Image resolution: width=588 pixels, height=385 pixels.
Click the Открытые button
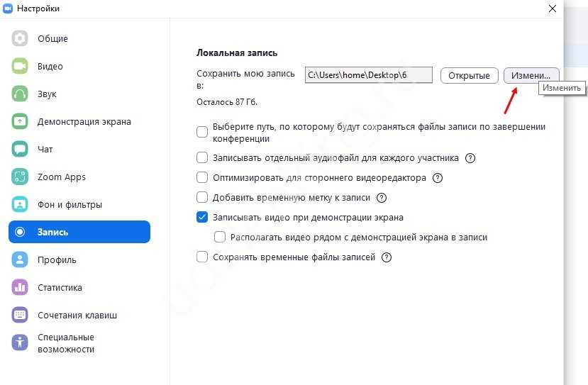[469, 75]
